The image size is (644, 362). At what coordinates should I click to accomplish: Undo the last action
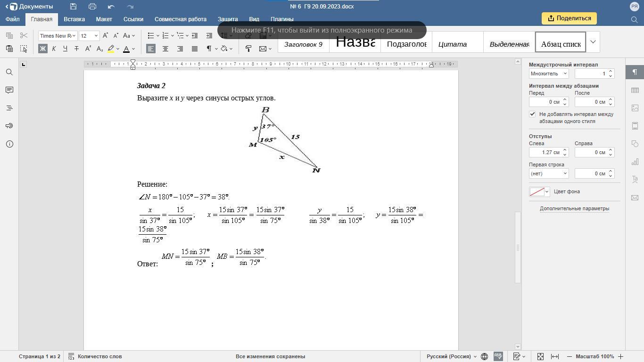(x=111, y=7)
